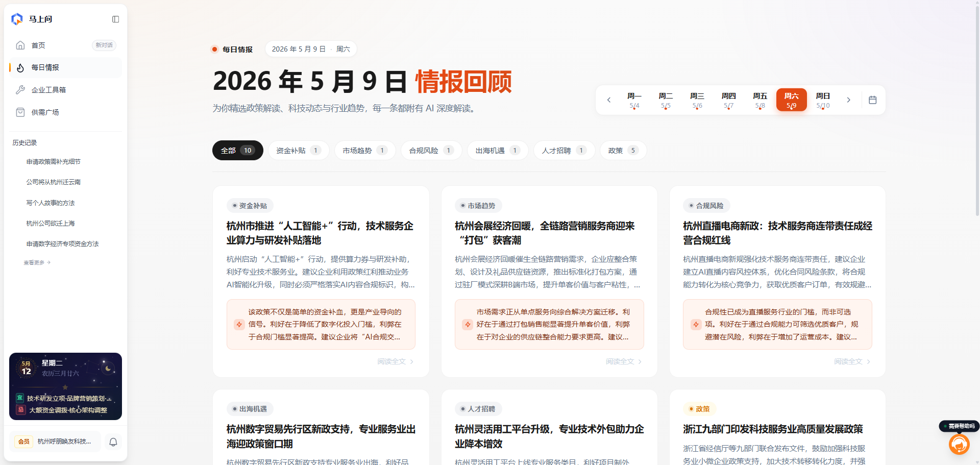Viewport: 980px width, 465px height.
Task: Open article 杭州直播电商新政
Action: coord(777,233)
